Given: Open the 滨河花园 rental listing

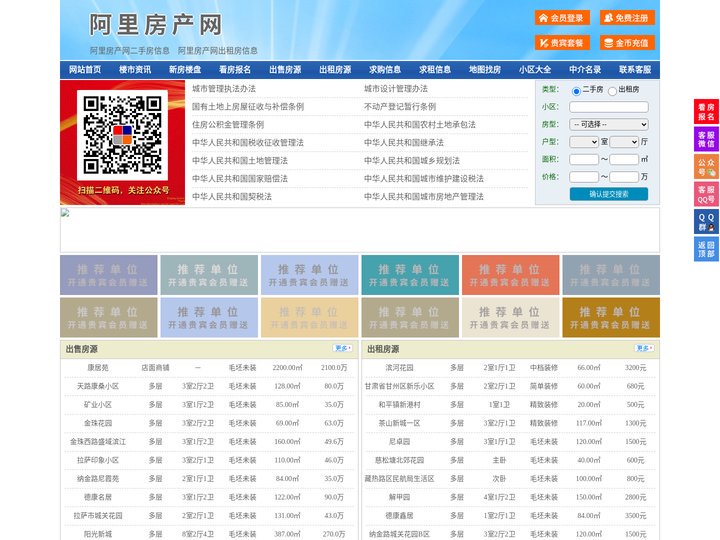Looking at the screenshot, I should (x=399, y=368).
